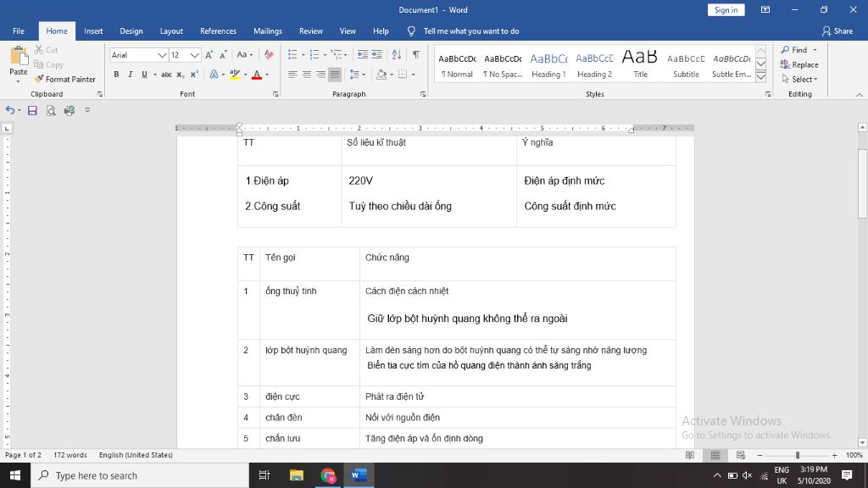Click the Copy button
The width and height of the screenshot is (868, 488).
point(48,64)
